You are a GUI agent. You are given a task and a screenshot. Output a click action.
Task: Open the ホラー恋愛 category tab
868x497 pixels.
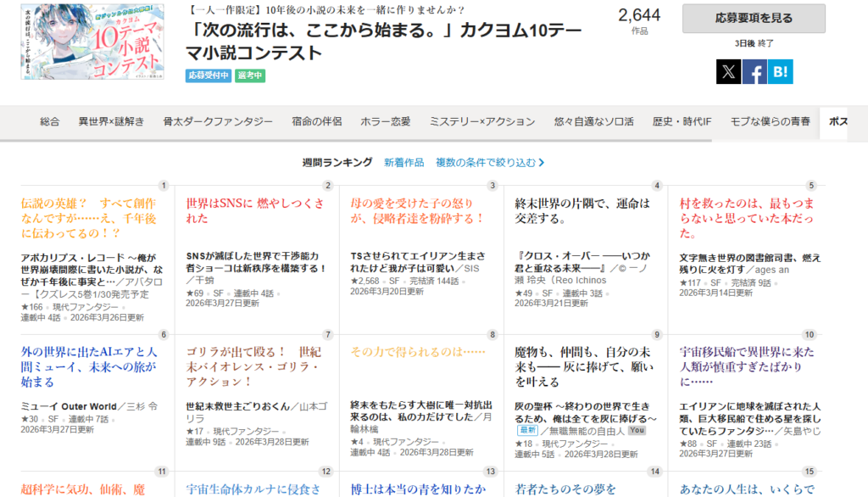[386, 122]
